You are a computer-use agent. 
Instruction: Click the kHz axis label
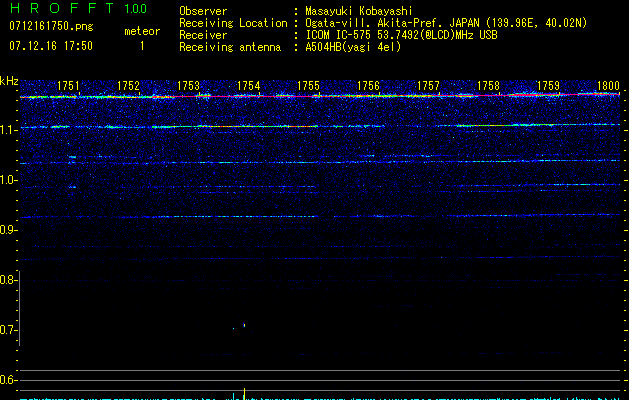[x=10, y=80]
